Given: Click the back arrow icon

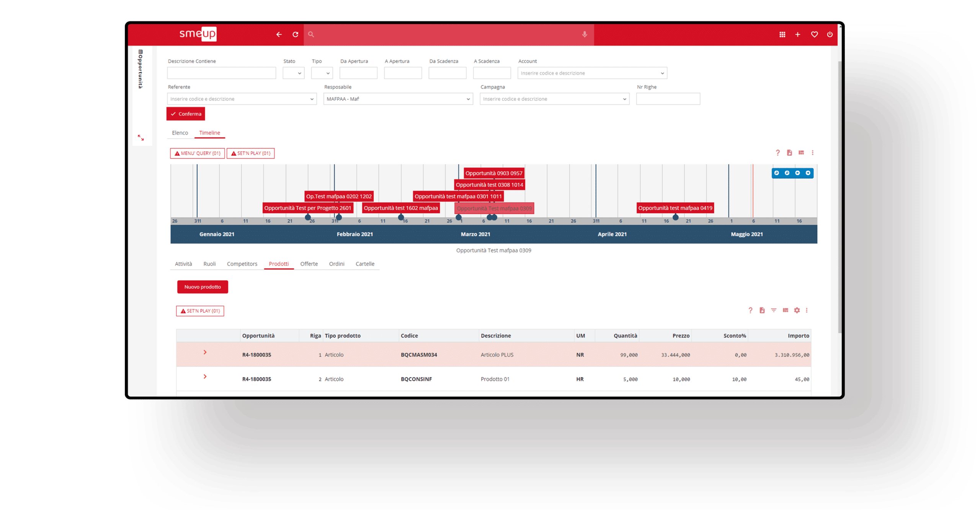Looking at the screenshot, I should [279, 34].
